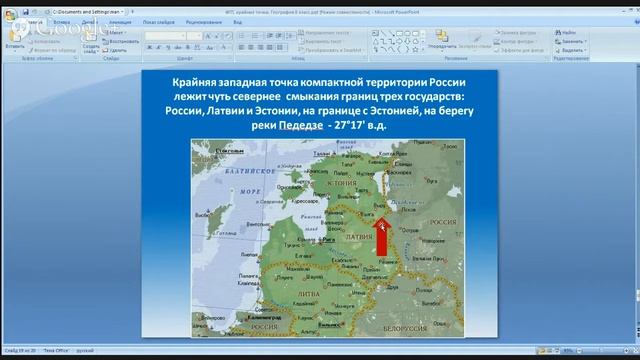This screenshot has width=640, height=360.
Task: Toggle text shadow formatting
Action: [x=188, y=48]
